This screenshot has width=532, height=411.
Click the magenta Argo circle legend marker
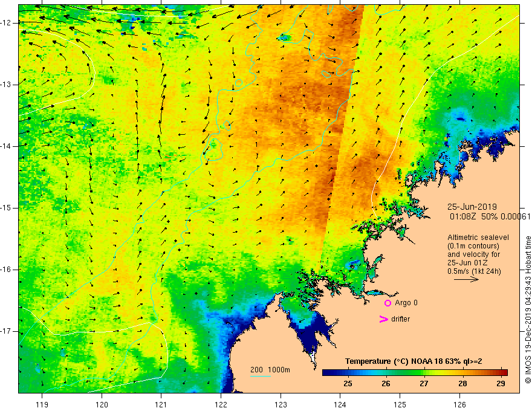tap(388, 303)
